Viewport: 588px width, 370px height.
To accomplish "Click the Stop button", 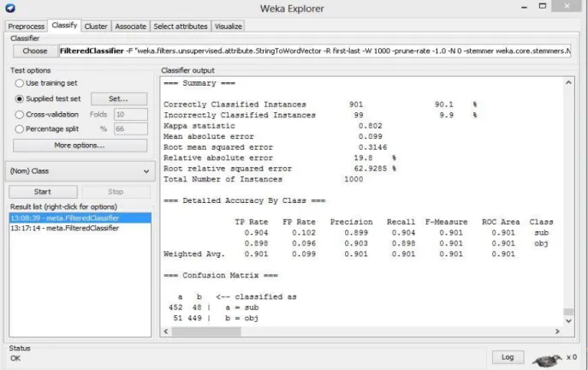I will coord(116,192).
